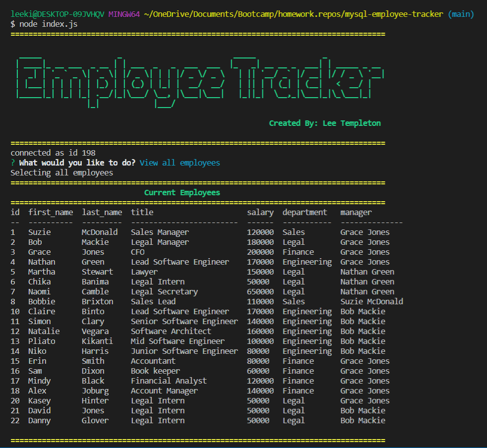Viewport: 487px width, 448px height.
Task: Click 'Chika' in the first_name column
Action: pos(40,282)
